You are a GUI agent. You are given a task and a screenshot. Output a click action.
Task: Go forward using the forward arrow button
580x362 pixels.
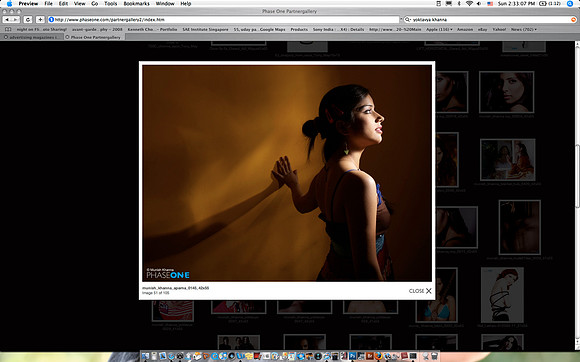(16, 20)
